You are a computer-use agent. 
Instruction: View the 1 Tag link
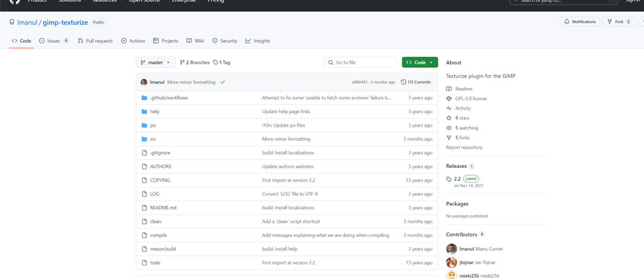222,63
